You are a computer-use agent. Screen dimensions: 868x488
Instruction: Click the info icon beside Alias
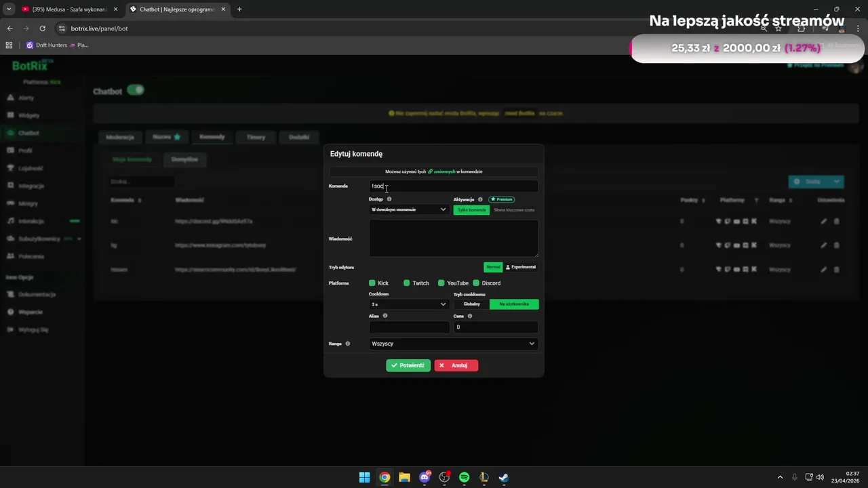point(385,316)
